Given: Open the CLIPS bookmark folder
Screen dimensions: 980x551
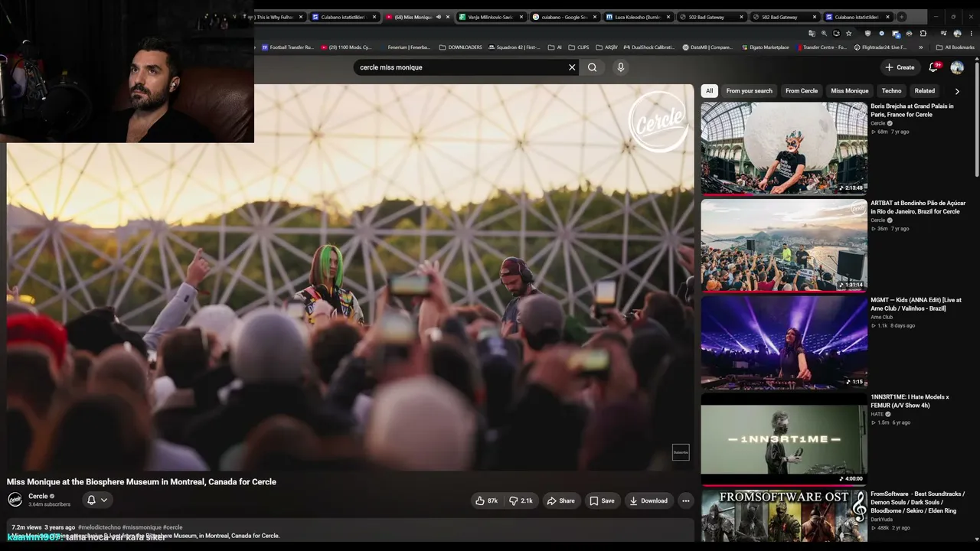Looking at the screenshot, I should 579,47.
